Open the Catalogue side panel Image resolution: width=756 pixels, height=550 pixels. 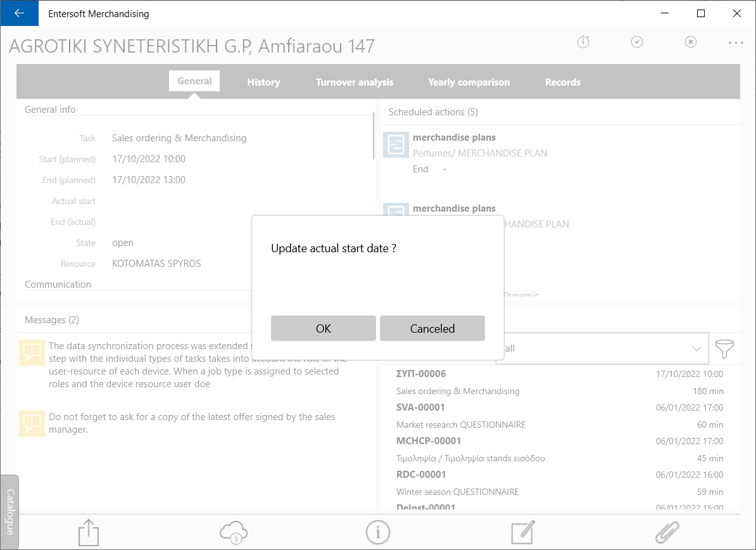pos(10,512)
